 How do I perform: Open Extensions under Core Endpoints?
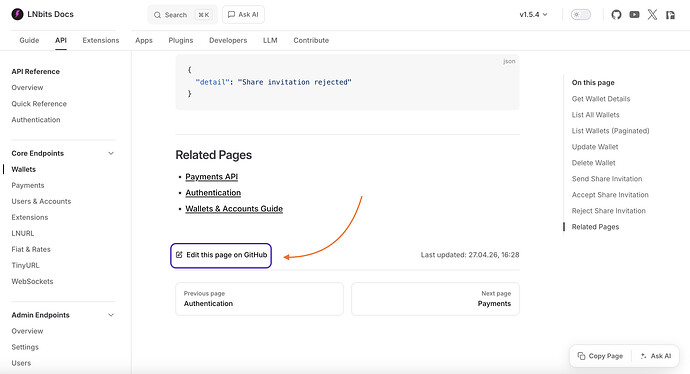pyautogui.click(x=29, y=217)
